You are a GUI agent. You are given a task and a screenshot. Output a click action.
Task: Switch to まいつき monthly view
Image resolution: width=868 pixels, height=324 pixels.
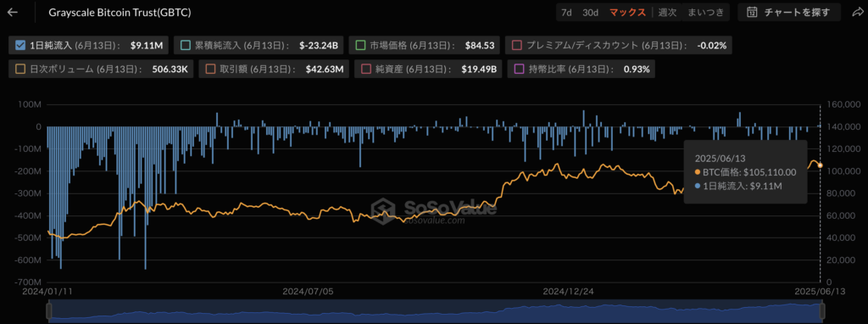705,12
